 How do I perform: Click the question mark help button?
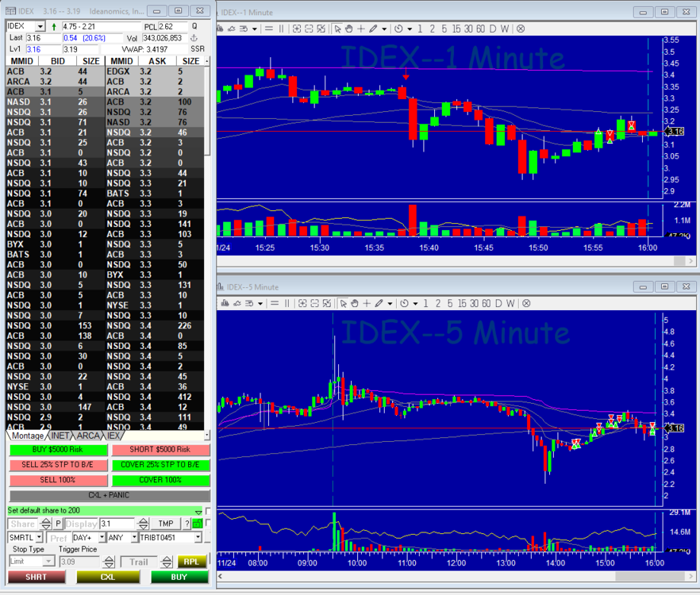click(x=187, y=524)
